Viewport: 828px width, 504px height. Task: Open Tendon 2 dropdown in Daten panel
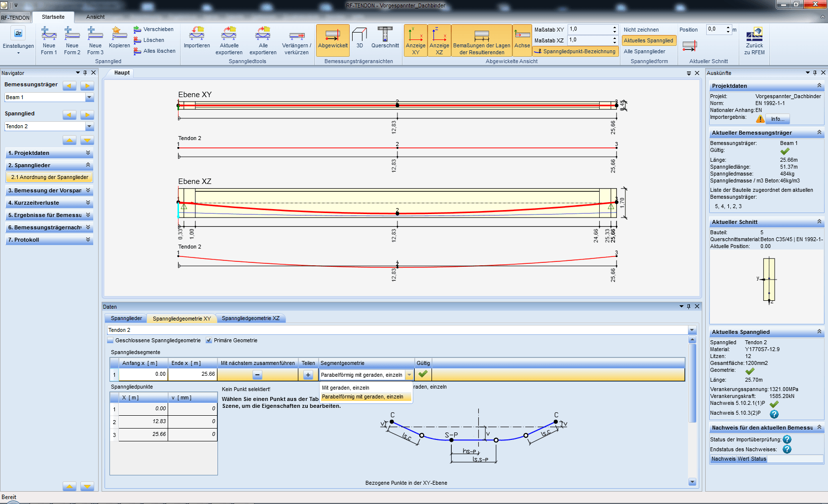(692, 330)
